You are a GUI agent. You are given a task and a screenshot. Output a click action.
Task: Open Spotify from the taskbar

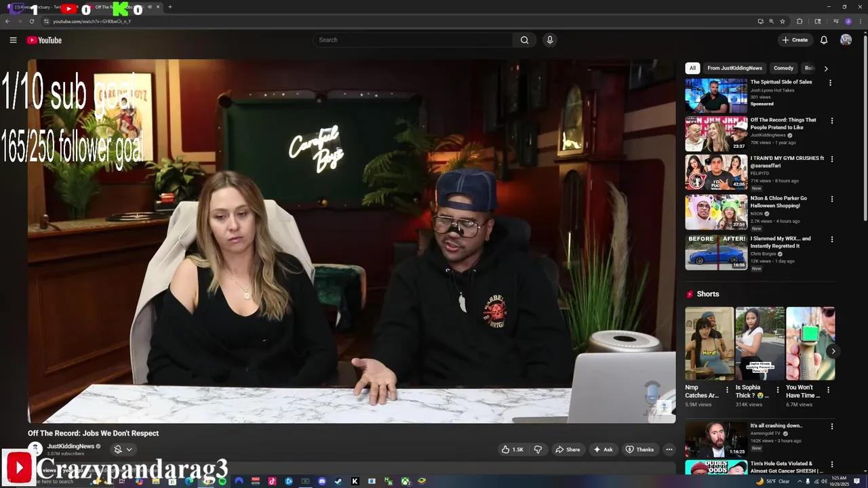pyautogui.click(x=222, y=481)
